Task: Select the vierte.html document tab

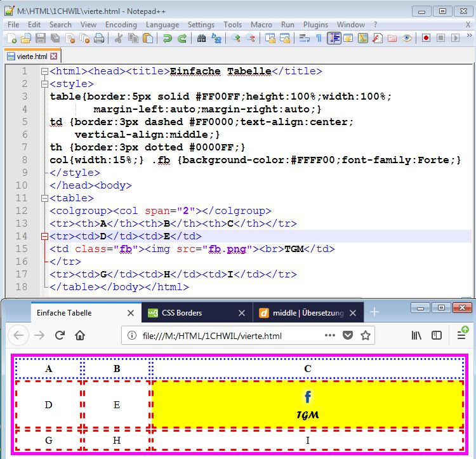Action: click(32, 56)
